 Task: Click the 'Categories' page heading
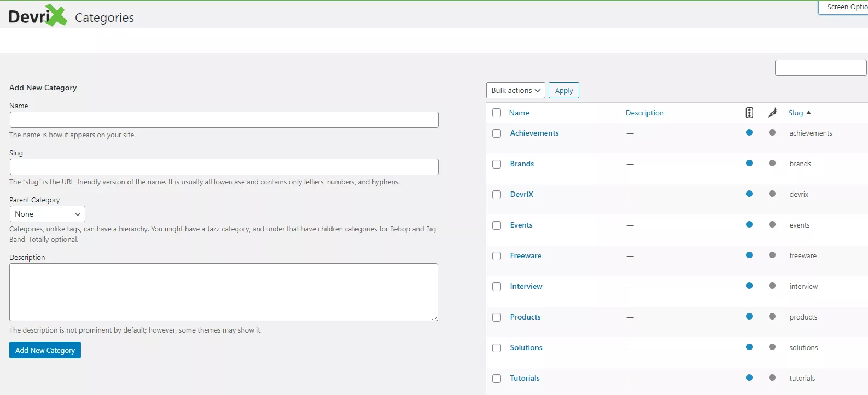tap(104, 18)
